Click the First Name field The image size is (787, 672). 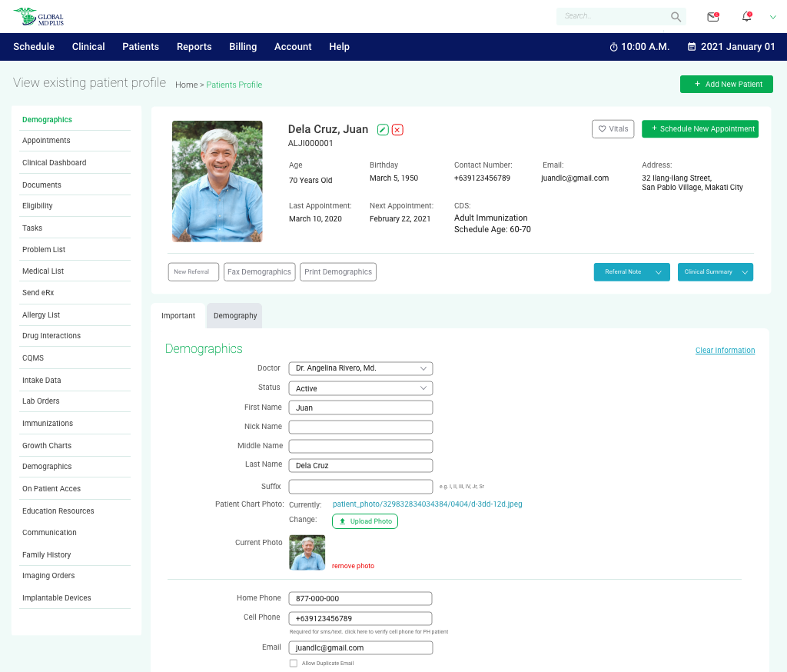(x=360, y=408)
